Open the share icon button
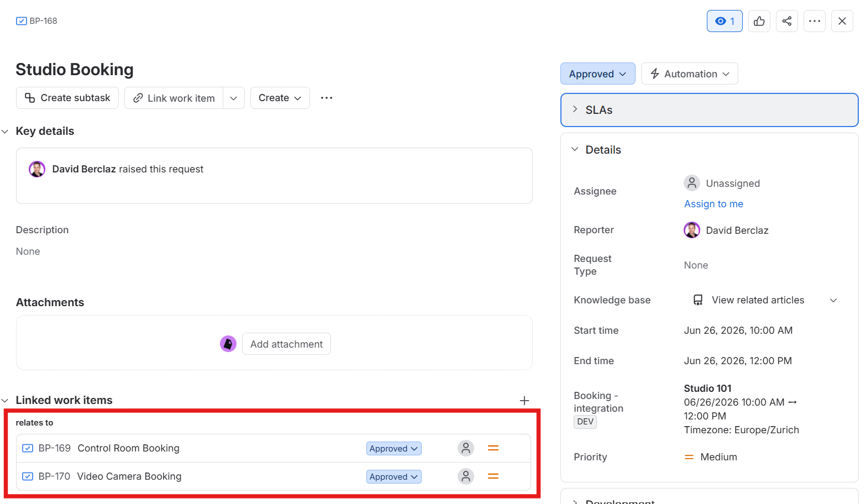 point(786,21)
